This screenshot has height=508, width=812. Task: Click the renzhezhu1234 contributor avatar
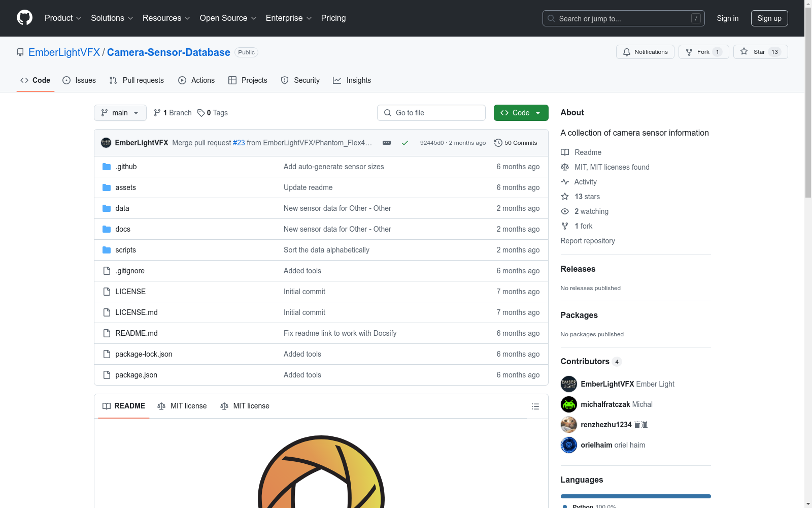[x=569, y=425]
